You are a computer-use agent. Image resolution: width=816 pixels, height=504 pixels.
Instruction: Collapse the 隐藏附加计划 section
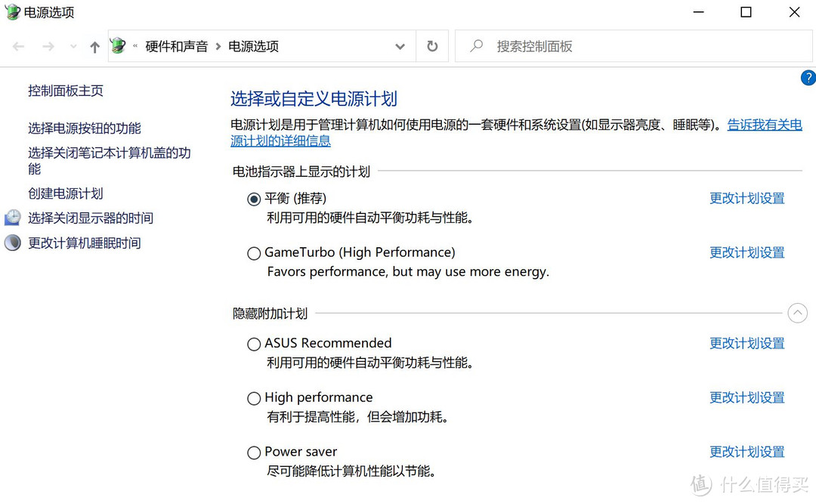(797, 313)
